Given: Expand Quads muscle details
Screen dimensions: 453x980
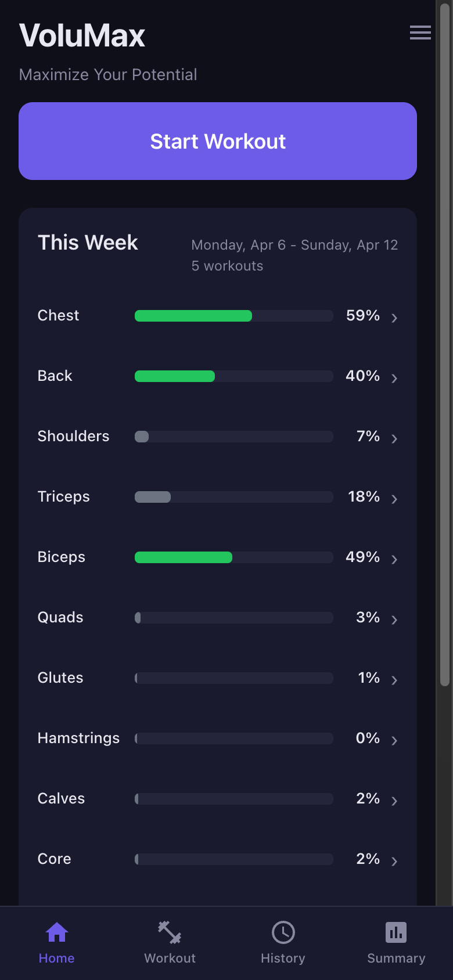Looking at the screenshot, I should tap(394, 619).
